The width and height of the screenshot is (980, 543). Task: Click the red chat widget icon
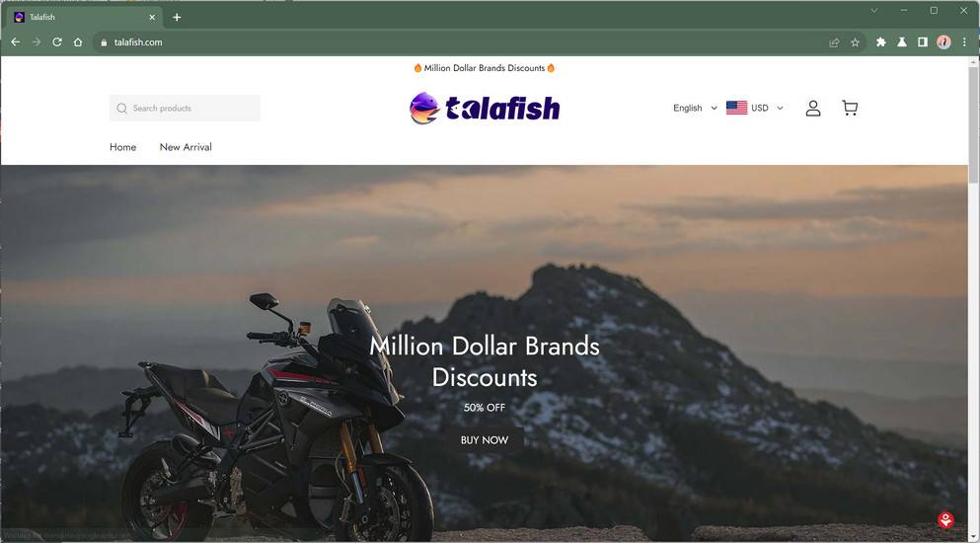pos(945,519)
